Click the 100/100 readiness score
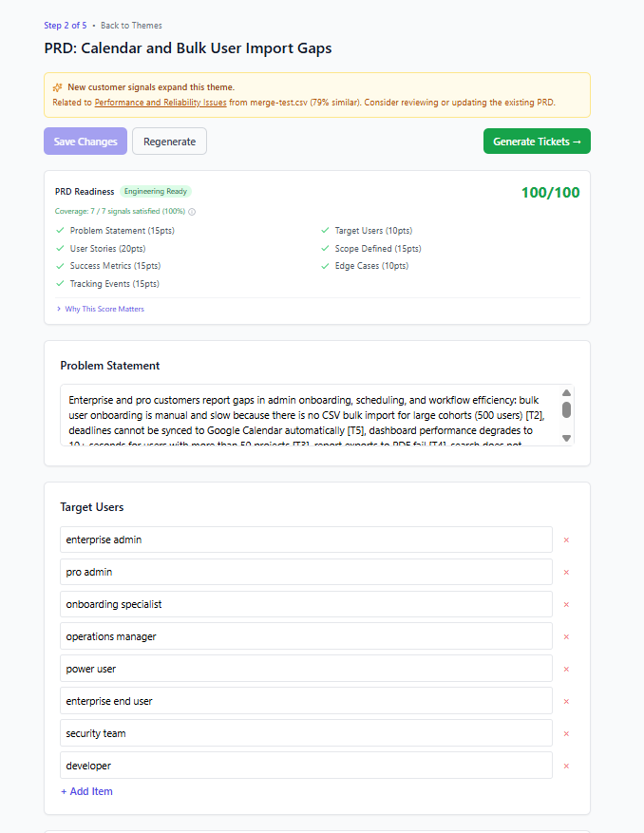The width and height of the screenshot is (644, 833). tap(551, 192)
